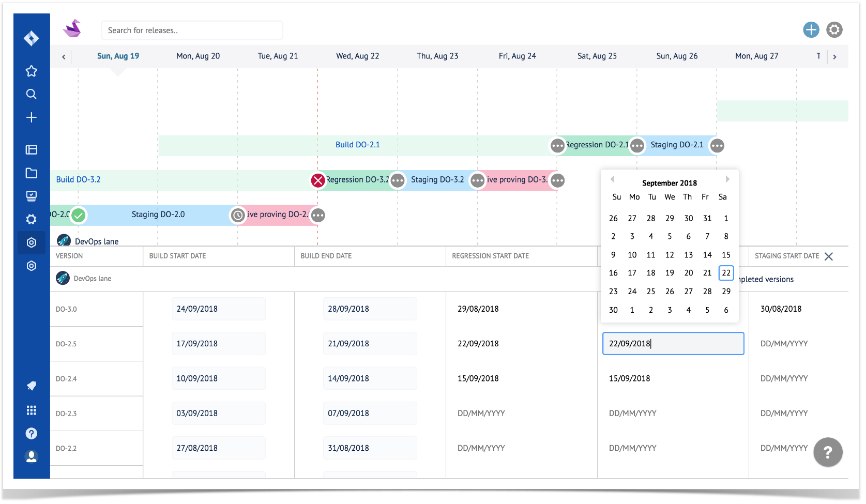This screenshot has height=504, width=866.
Task: Click the blue add release plus button
Action: [811, 30]
